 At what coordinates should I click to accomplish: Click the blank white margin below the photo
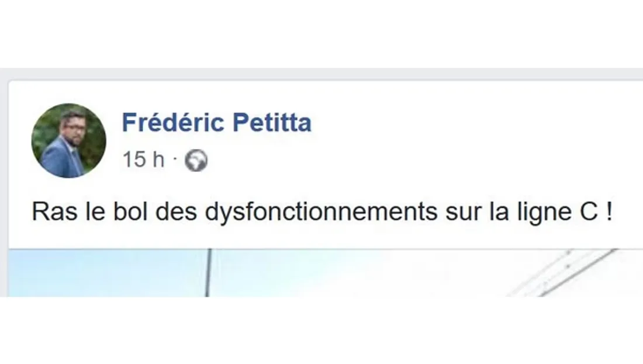pyautogui.click(x=321, y=330)
